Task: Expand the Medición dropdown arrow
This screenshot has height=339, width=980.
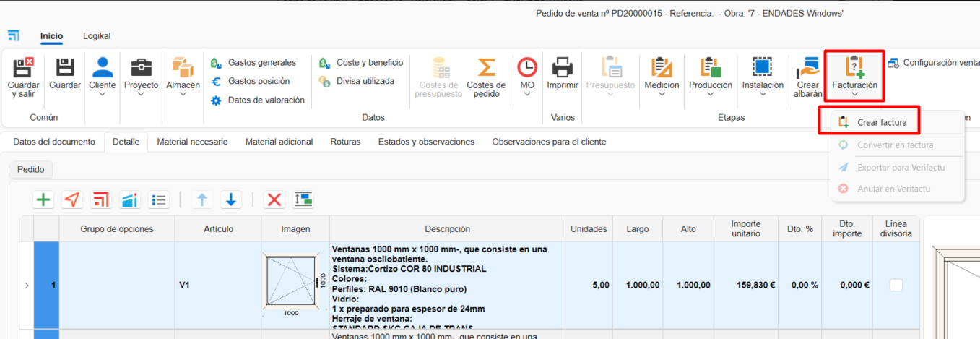Action: [661, 95]
